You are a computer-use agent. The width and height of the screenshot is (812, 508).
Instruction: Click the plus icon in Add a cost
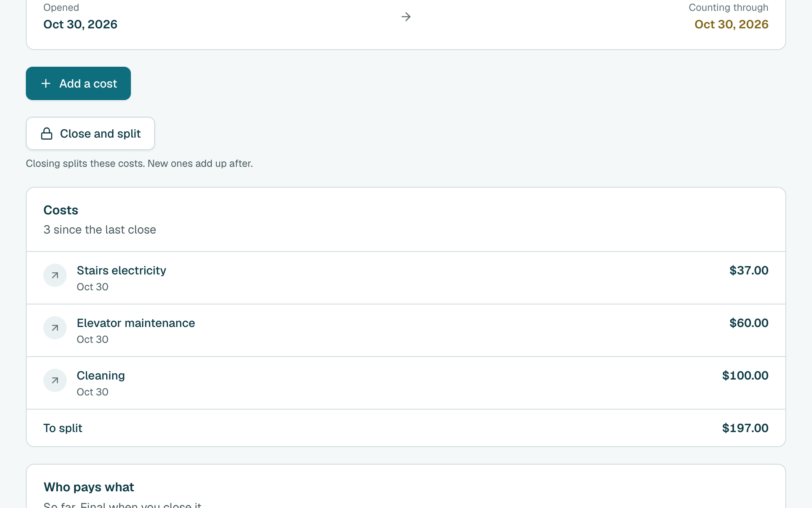coord(46,83)
